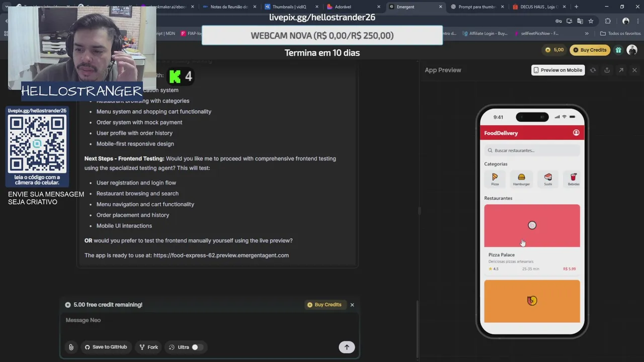Click the FoodDelivery title in the app
Screen dimensions: 644x362
pyautogui.click(x=501, y=133)
